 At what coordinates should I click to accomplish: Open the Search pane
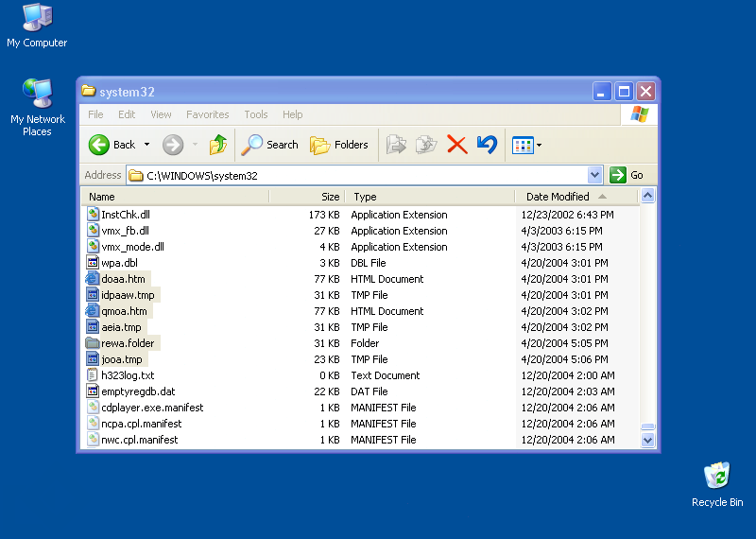pyautogui.click(x=270, y=145)
